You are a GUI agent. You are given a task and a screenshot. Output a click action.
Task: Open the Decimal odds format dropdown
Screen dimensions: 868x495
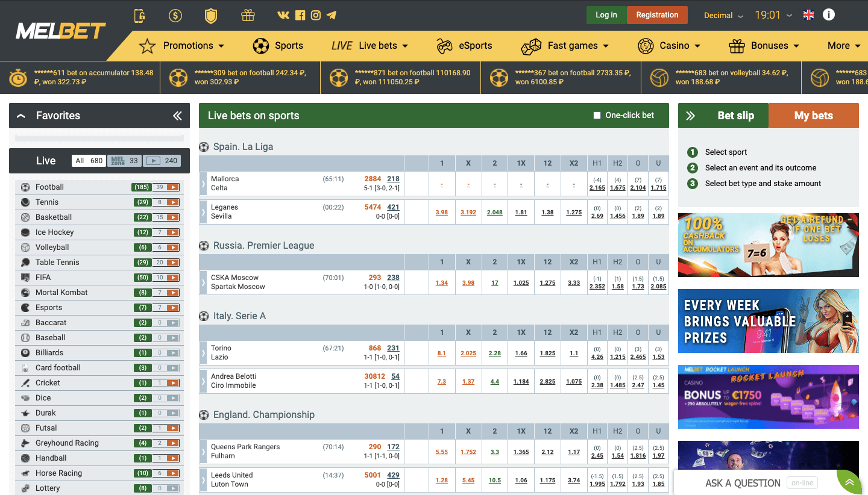click(x=723, y=16)
